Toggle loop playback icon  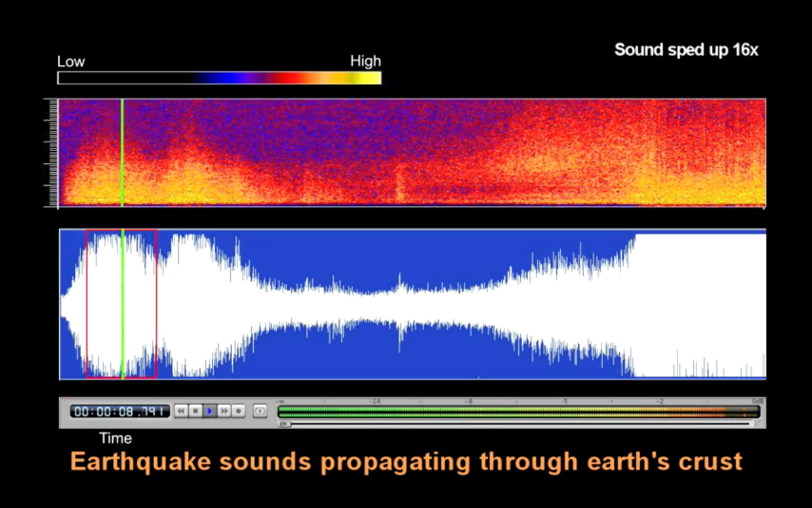259,411
